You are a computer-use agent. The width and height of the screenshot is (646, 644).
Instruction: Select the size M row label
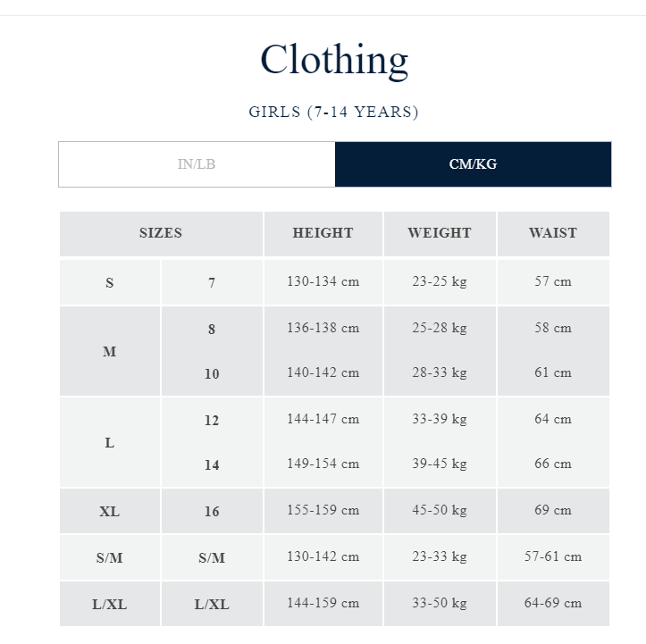[x=110, y=351]
